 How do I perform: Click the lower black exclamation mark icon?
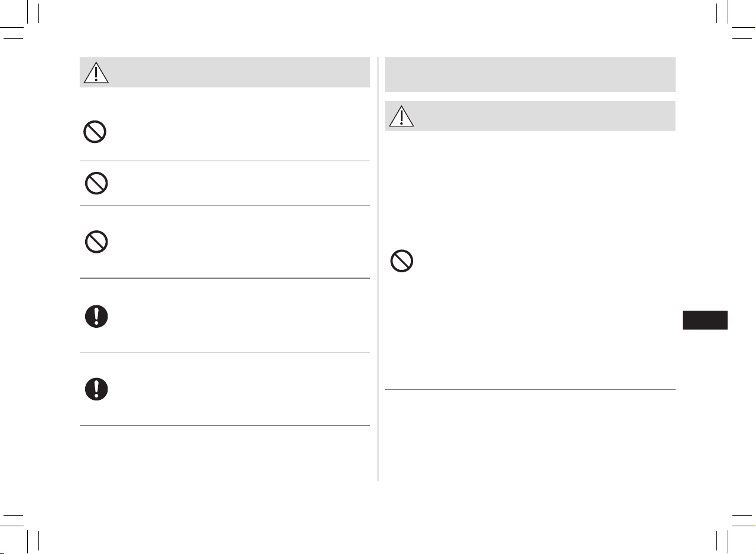tap(96, 389)
